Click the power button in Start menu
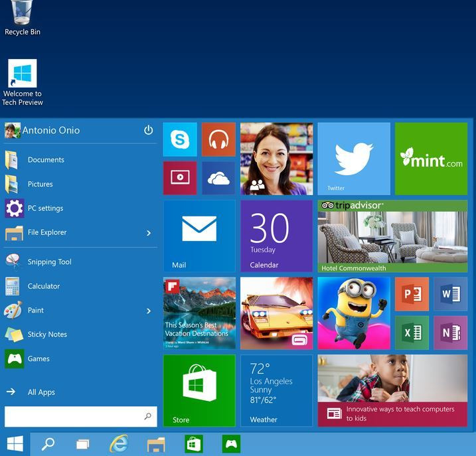The height and width of the screenshot is (456, 476). (149, 130)
